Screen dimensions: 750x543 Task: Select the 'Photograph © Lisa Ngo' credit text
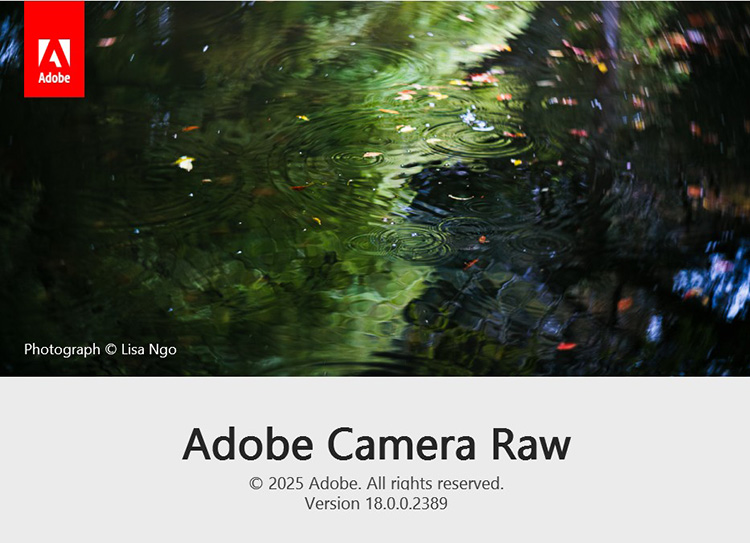click(100, 350)
